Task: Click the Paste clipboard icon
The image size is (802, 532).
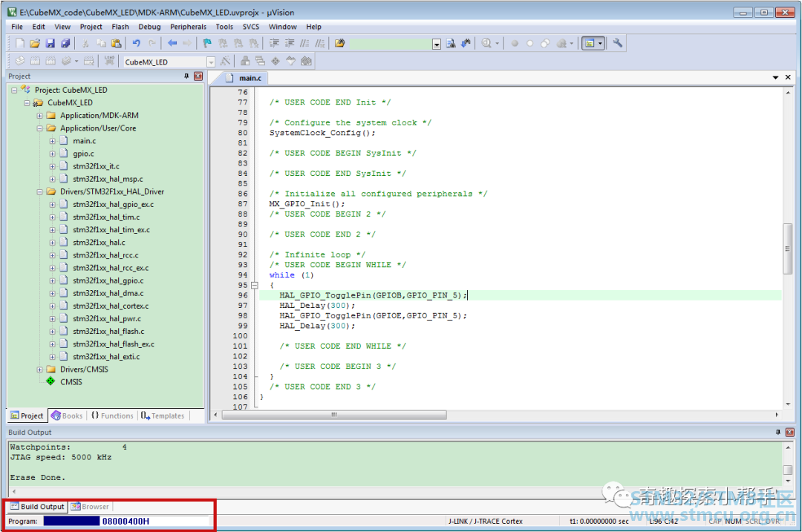Action: click(117, 44)
